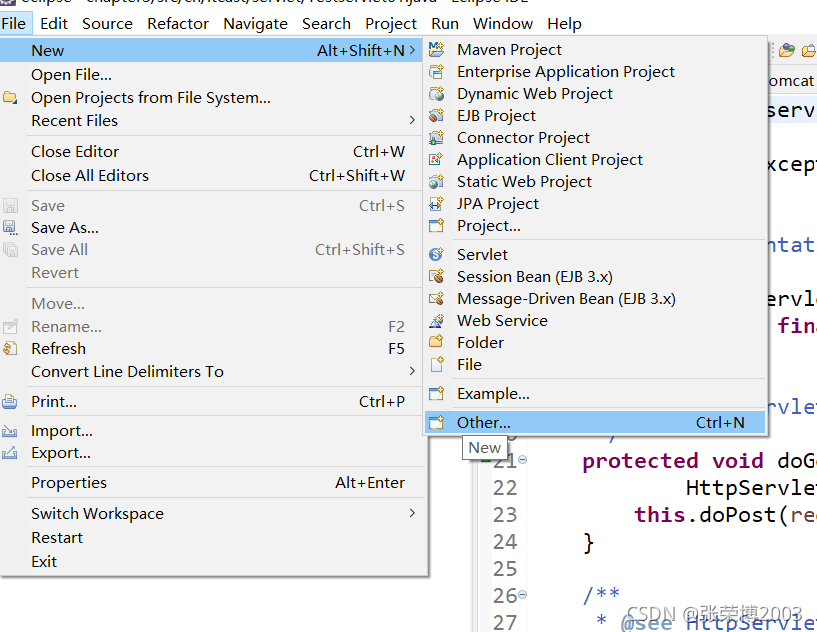817x632 pixels.
Task: Open the Source menu
Action: tap(107, 23)
